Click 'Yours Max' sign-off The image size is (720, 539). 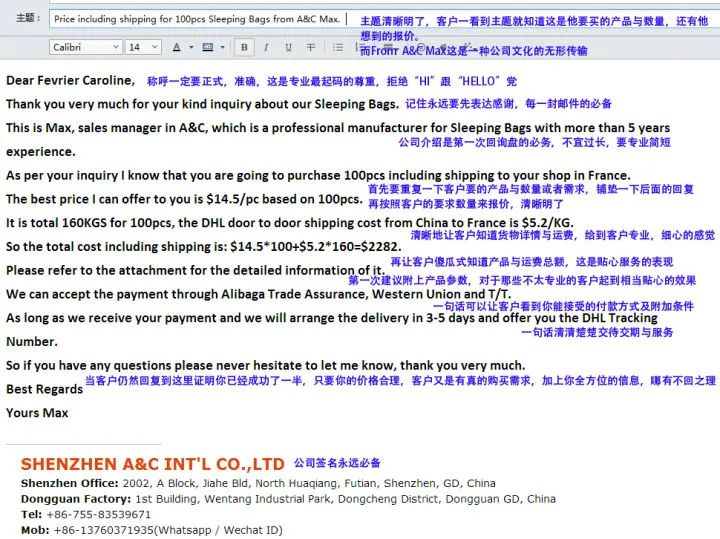pos(37,413)
